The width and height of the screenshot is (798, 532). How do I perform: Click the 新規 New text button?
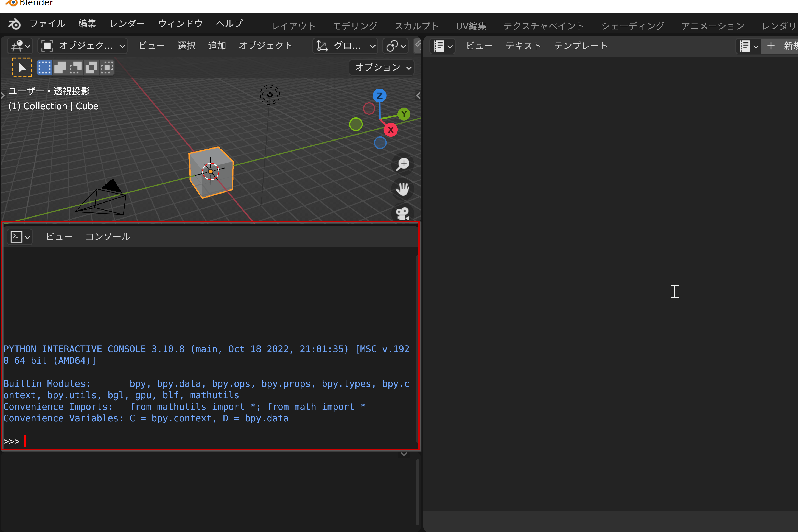pyautogui.click(x=783, y=46)
